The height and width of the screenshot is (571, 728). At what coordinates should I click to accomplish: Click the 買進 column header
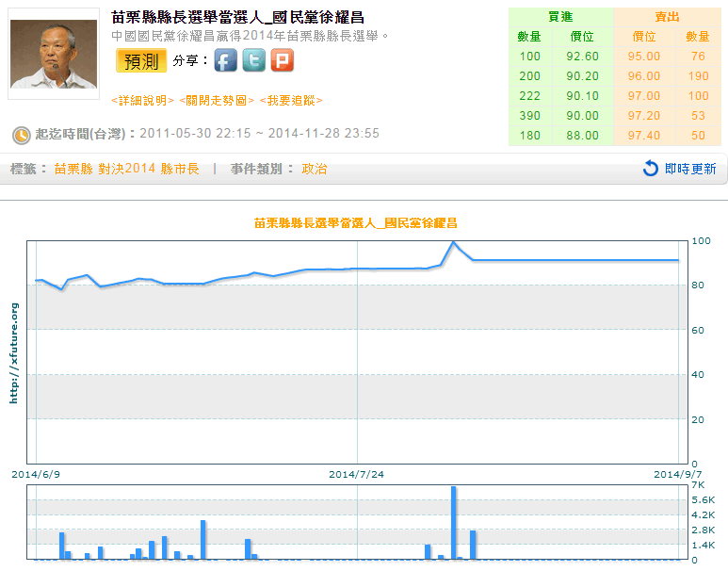pos(561,17)
